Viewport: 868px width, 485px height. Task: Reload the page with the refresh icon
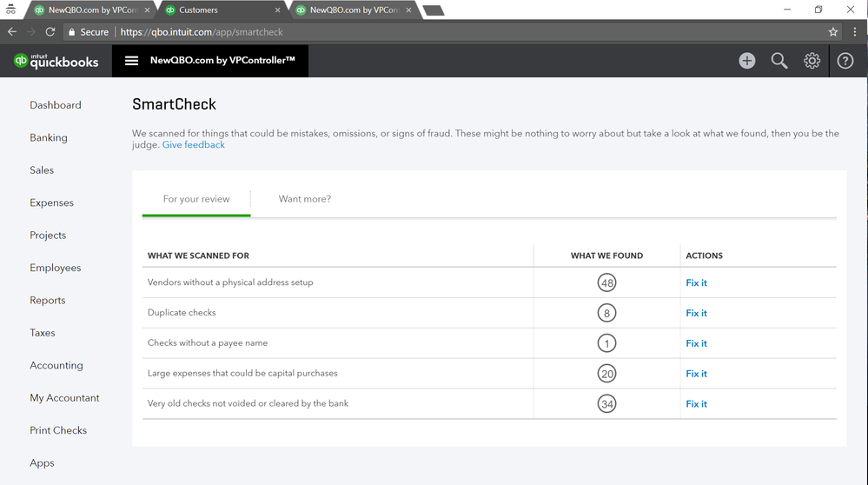coord(50,32)
